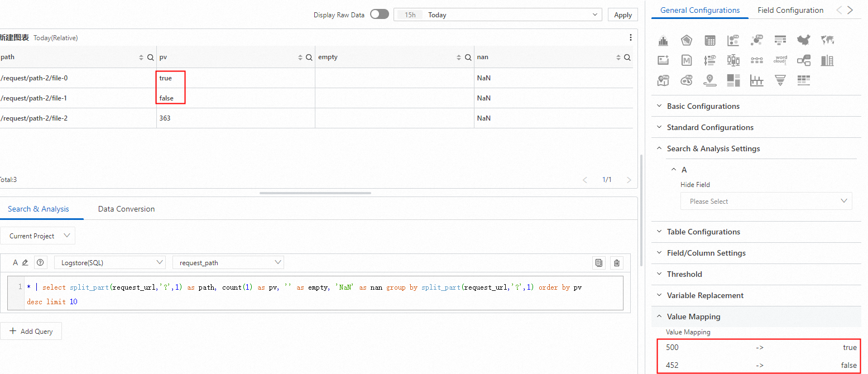Search within the pv column

pos(309,57)
